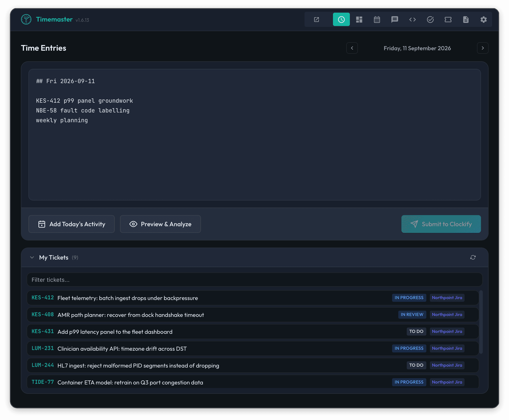Viewport: 509px width, 420px height.
Task: Click IN PROGRESS badge on LUM-231
Action: (409, 348)
